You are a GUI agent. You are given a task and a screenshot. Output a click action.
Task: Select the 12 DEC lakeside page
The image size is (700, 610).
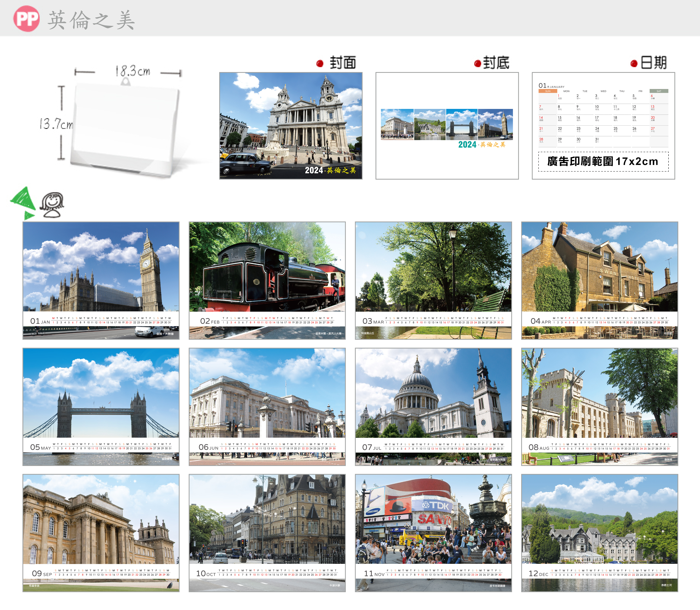[599, 533]
